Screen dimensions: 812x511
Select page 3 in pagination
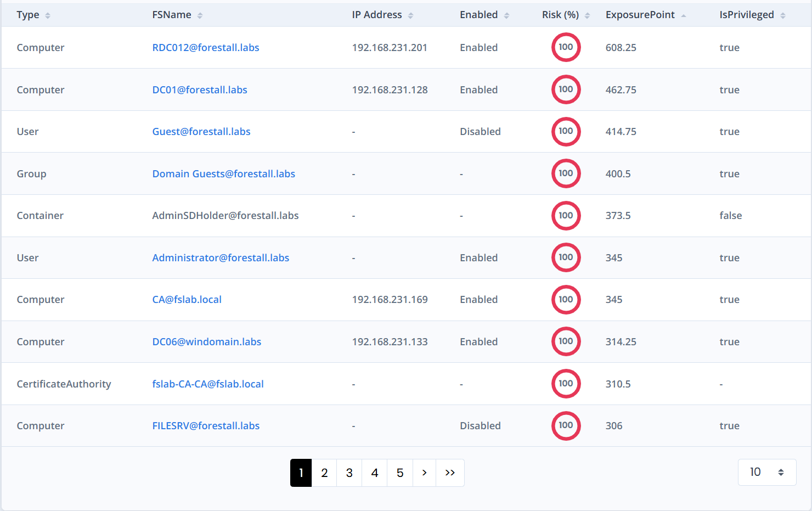tap(349, 473)
